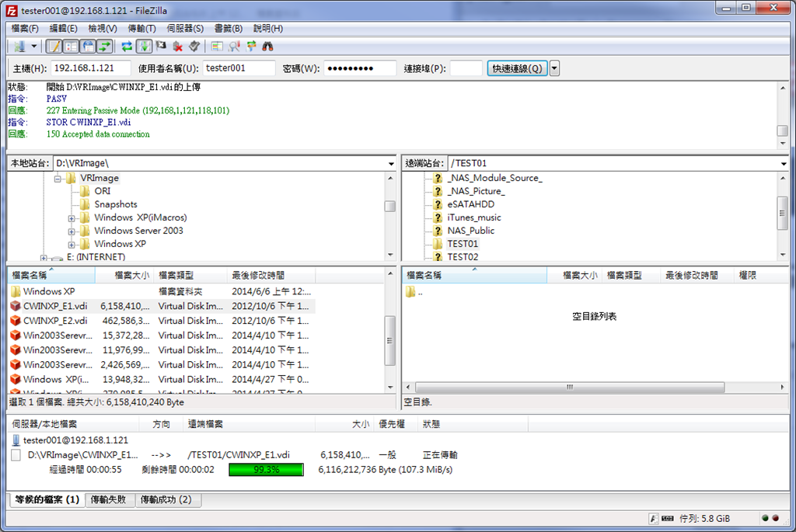
Task: Open the quick connect history dropdown
Action: click(554, 68)
